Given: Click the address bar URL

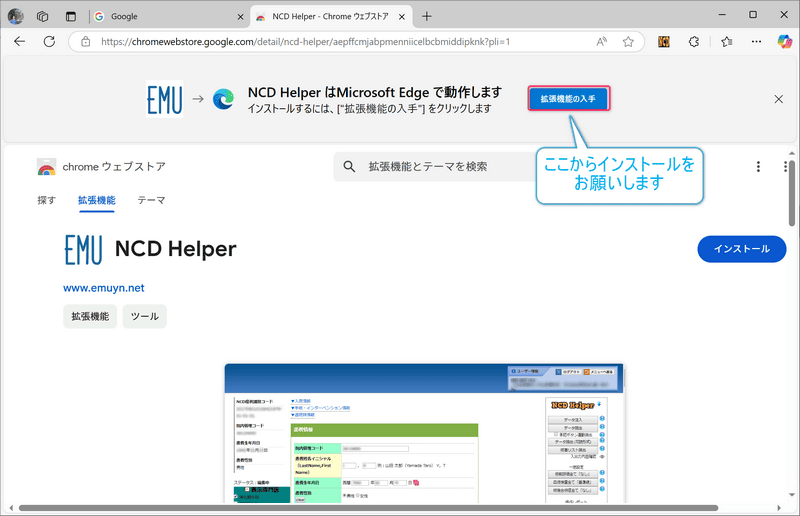Looking at the screenshot, I should (306, 42).
